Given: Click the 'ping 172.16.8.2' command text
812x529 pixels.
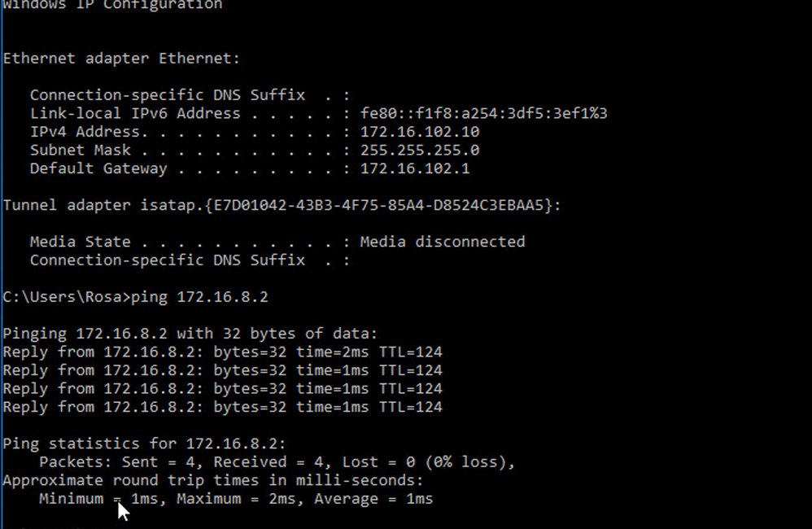Looking at the screenshot, I should (199, 297).
